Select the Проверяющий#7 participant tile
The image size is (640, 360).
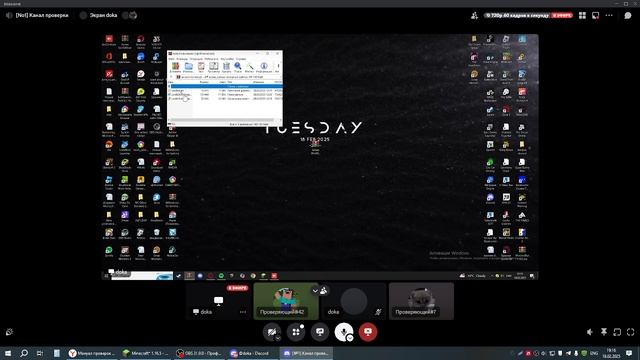(421, 301)
